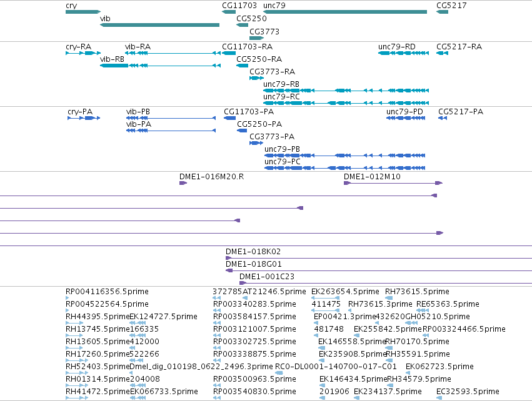Screen dimensions: 532x401
Task: Click the RP003338875.5prime EST label
Action: click(254, 354)
